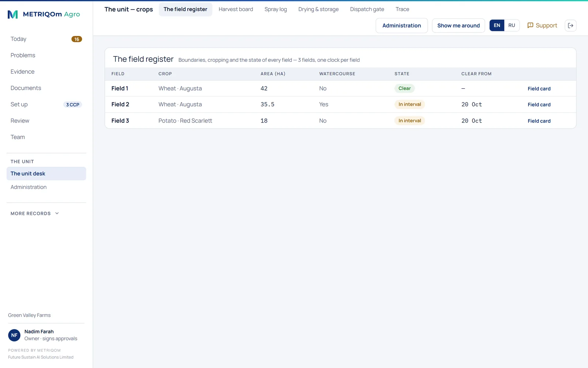The height and width of the screenshot is (368, 588).
Task: Click the Field 2 row name
Action: pyautogui.click(x=120, y=105)
